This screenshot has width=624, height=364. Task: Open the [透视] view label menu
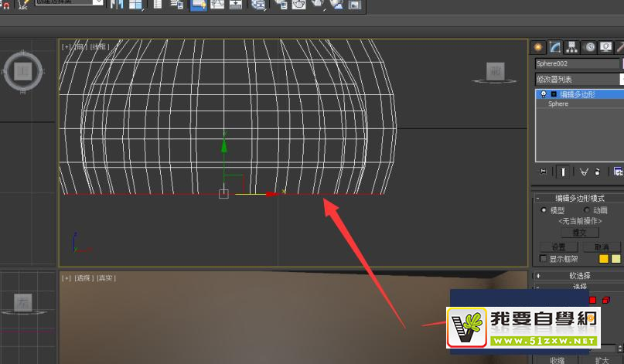84,278
